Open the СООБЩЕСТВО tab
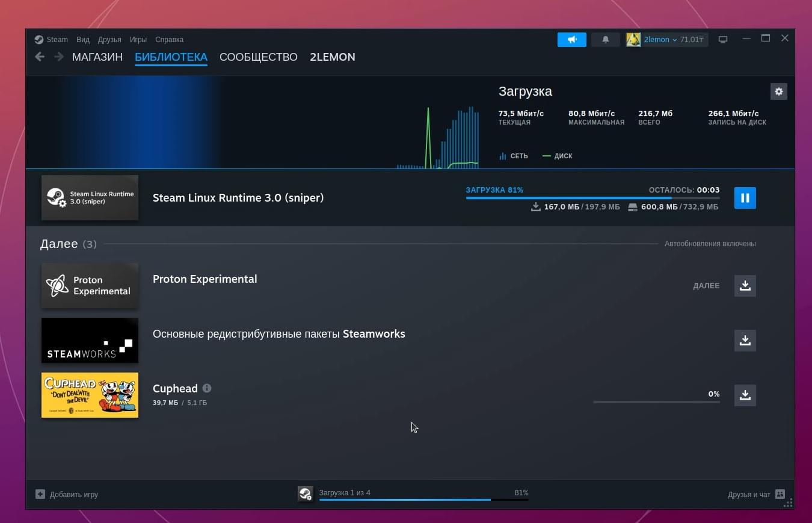 pos(259,57)
